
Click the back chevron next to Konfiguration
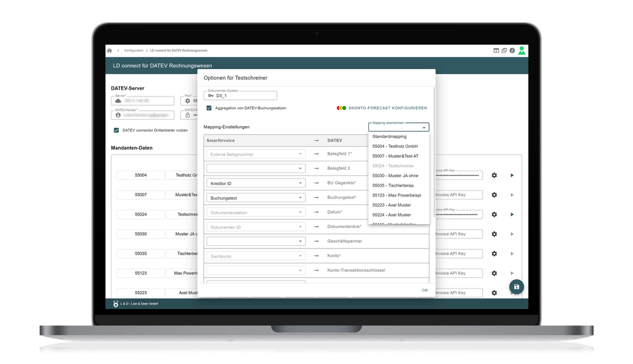click(x=118, y=51)
